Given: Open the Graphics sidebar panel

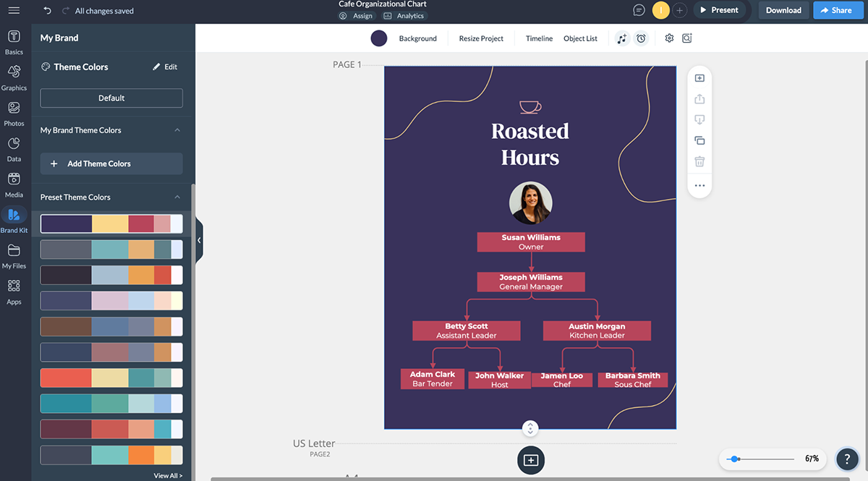Looking at the screenshot, I should coord(14,77).
